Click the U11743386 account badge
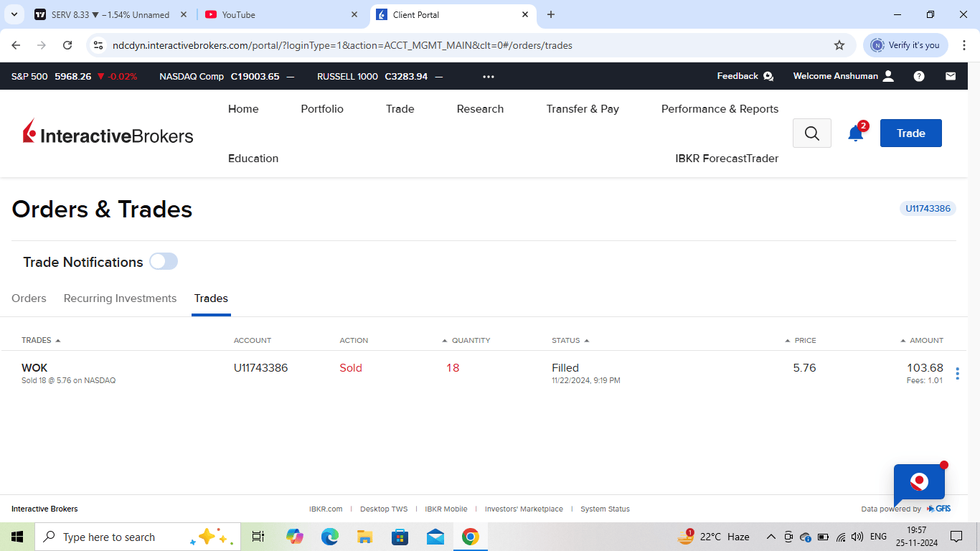This screenshot has height=551, width=980. point(928,209)
